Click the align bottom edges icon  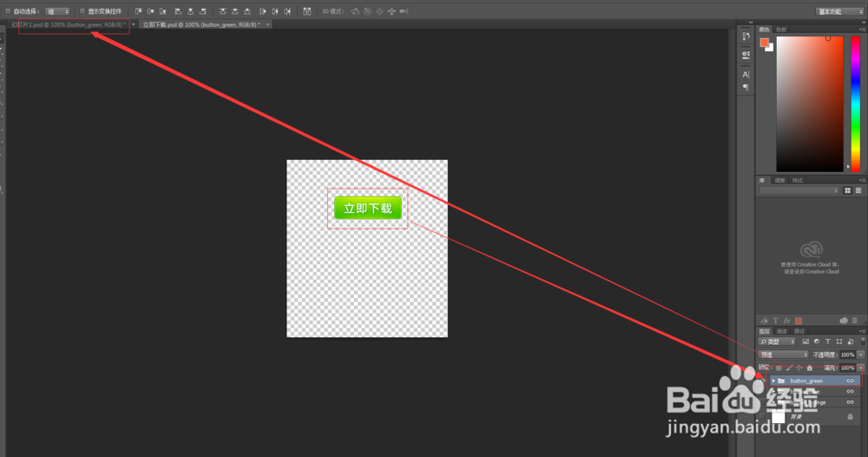pyautogui.click(x=163, y=11)
